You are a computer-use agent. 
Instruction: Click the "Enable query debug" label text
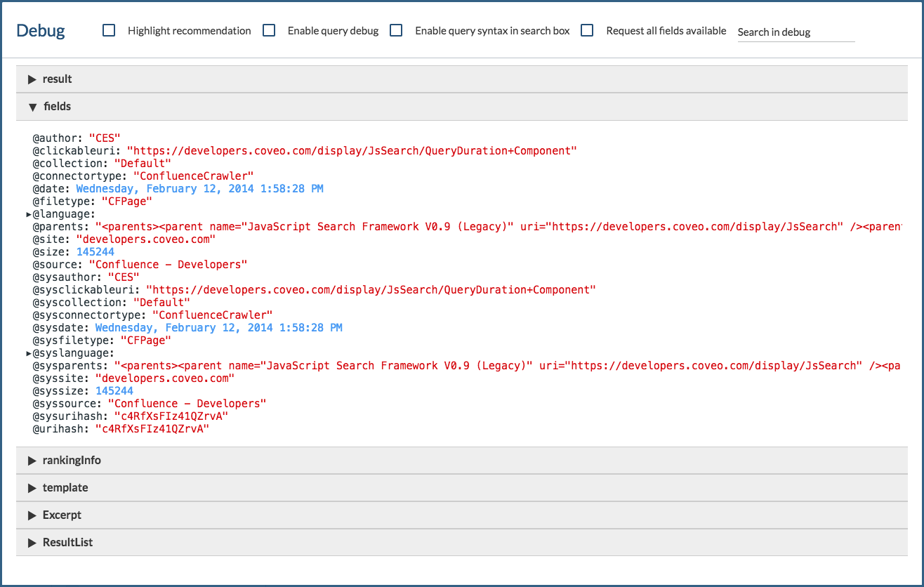point(333,31)
